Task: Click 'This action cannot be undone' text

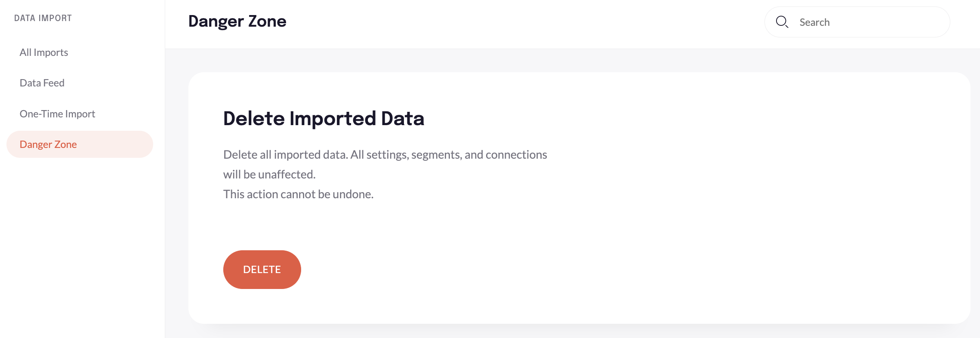Action: coord(299,194)
